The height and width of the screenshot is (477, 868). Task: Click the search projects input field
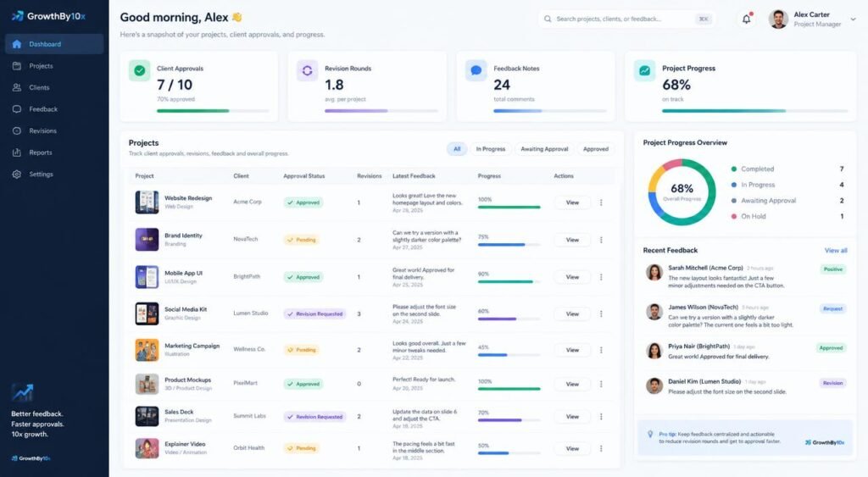pyautogui.click(x=626, y=19)
